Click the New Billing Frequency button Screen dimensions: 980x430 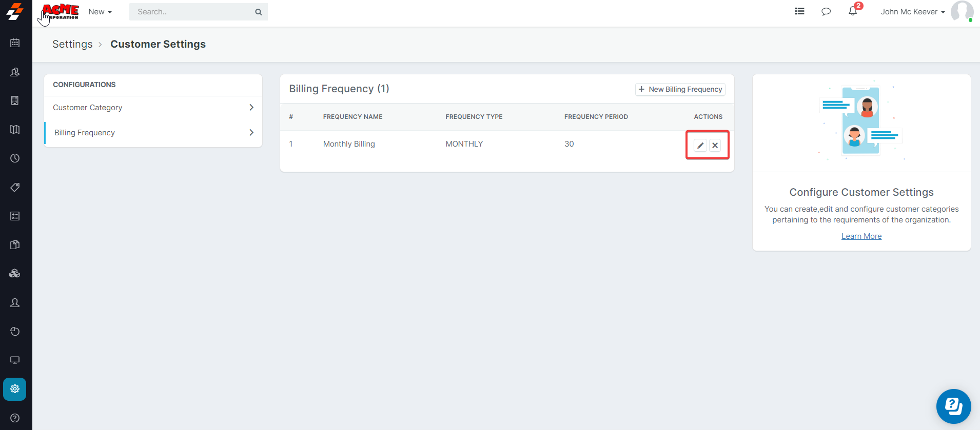tap(680, 89)
